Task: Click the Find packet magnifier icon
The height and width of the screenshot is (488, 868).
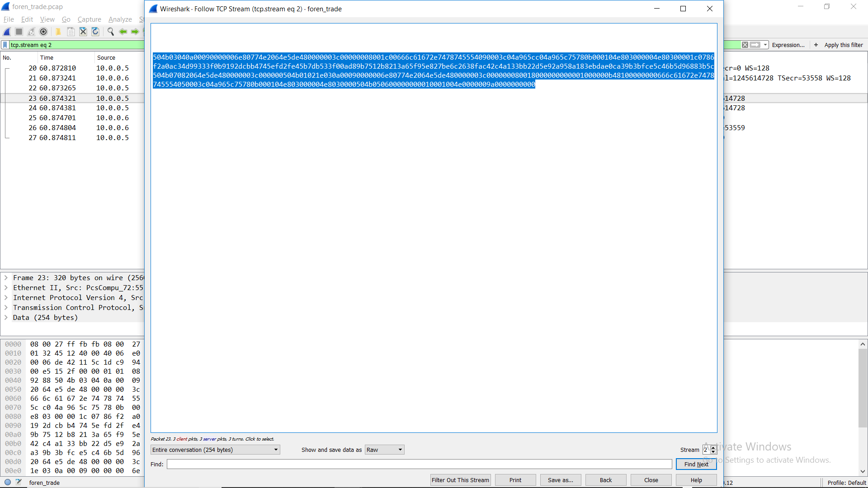Action: (x=110, y=32)
